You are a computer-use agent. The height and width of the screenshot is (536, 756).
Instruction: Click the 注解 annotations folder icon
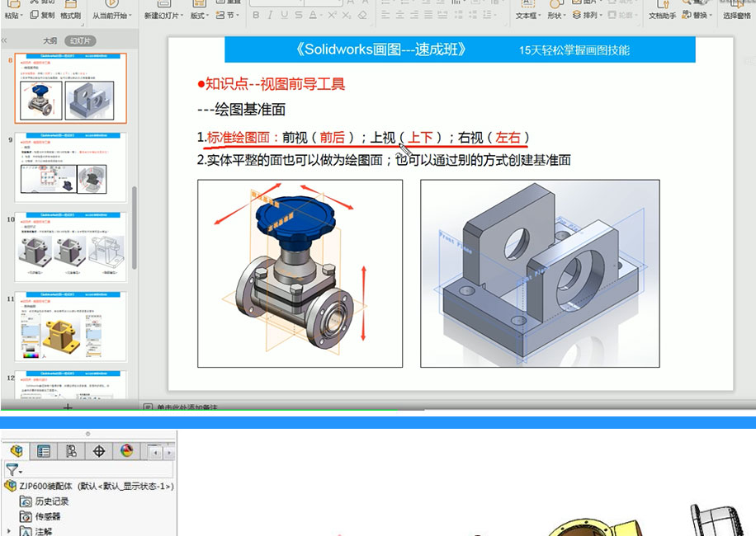pos(25,531)
